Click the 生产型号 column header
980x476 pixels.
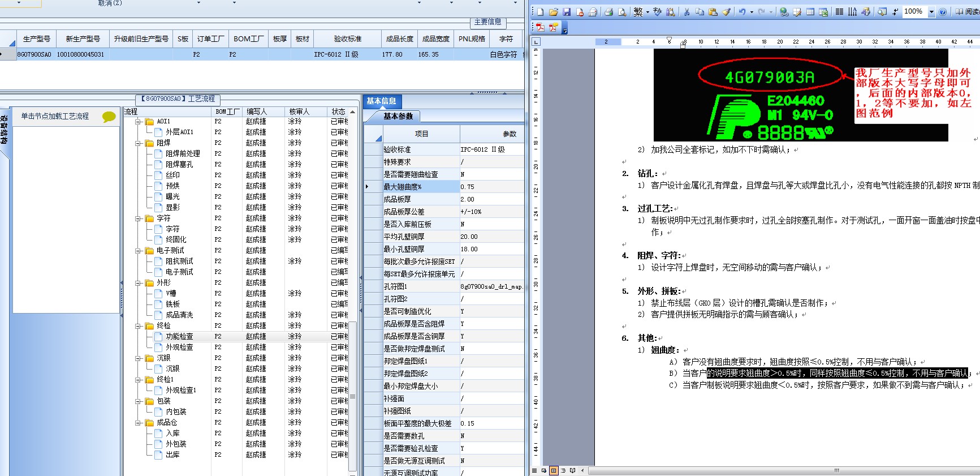point(37,39)
